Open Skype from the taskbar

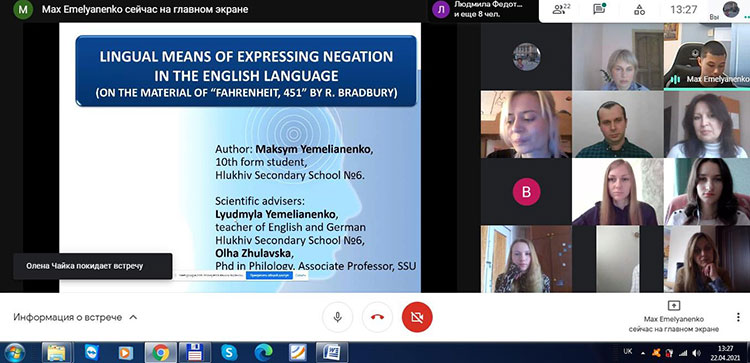(230, 352)
